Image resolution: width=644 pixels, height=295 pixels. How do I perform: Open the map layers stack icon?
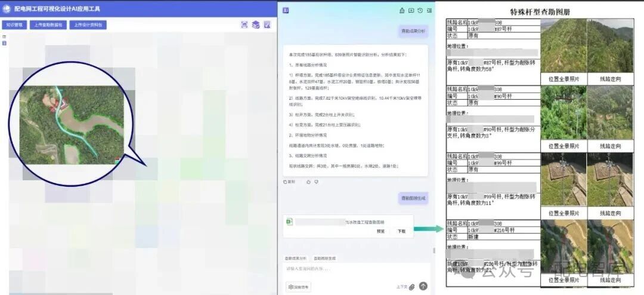255,25
